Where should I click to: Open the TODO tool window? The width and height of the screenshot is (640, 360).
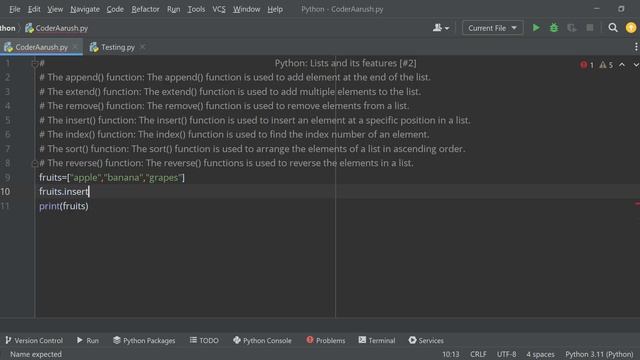click(x=204, y=340)
